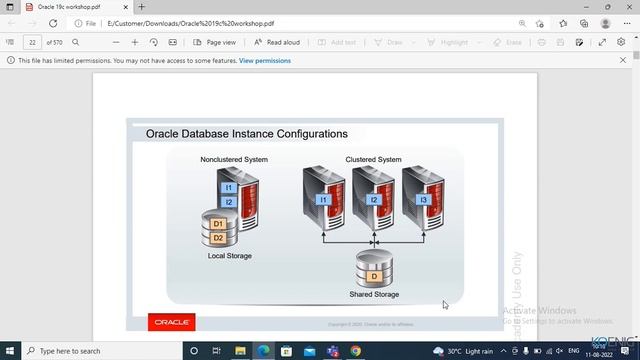Screen dimensions: 640x360
Task: Select the Erase tool
Action: coord(507,42)
